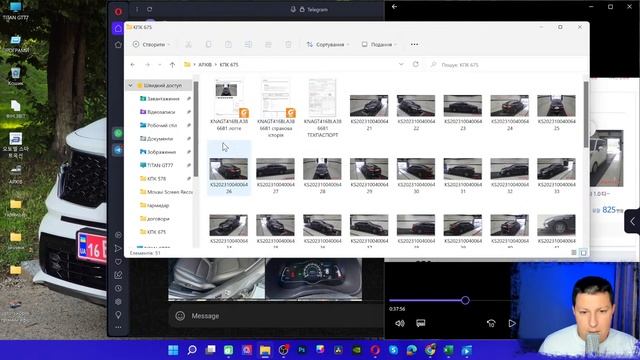This screenshot has width=640, height=360.
Task: Open Excel from the taskbar
Action: click(x=448, y=350)
